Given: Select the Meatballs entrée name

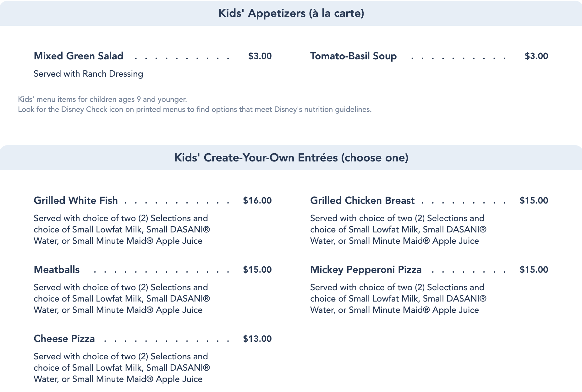Looking at the screenshot, I should (x=57, y=270).
